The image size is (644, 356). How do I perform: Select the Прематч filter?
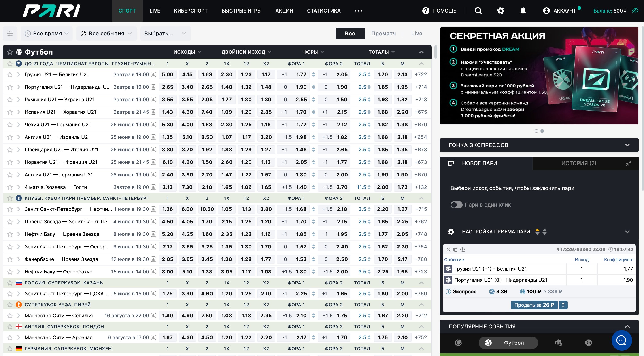coord(383,34)
